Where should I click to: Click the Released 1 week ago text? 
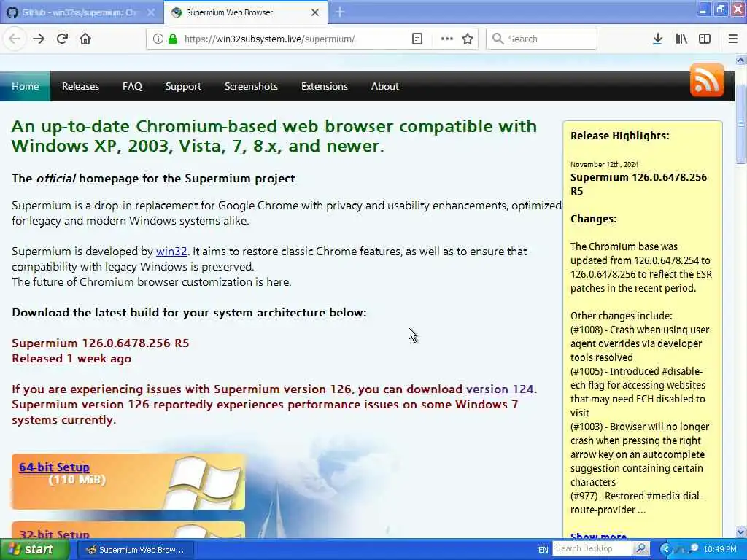click(71, 359)
